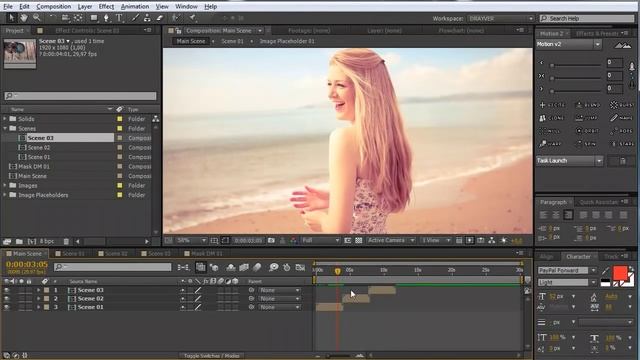Select the Hand tool

(24, 18)
